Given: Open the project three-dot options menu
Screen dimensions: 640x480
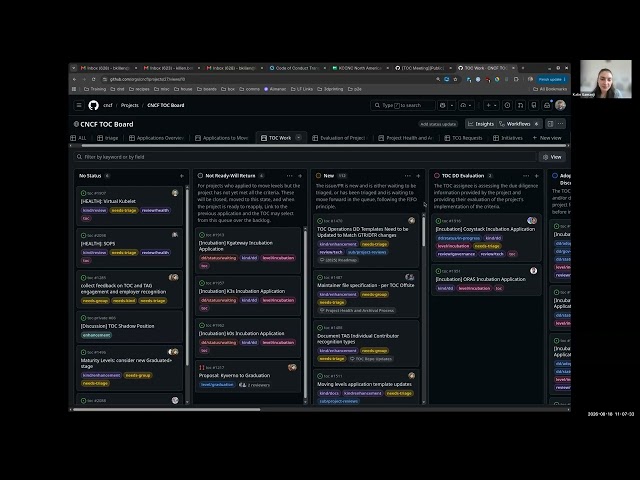Looking at the screenshot, I should coord(560,124).
